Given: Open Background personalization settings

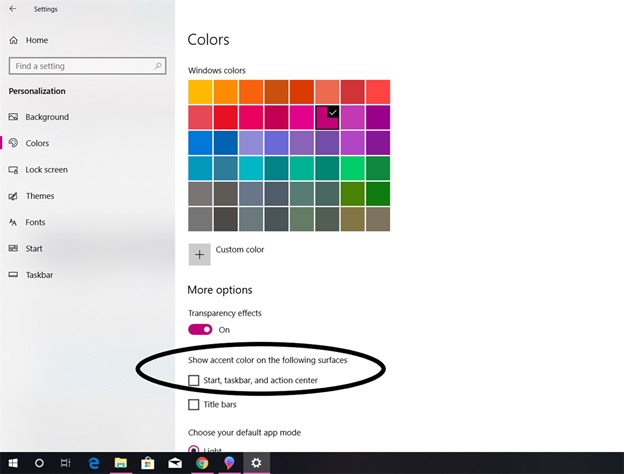Looking at the screenshot, I should click(39, 117).
